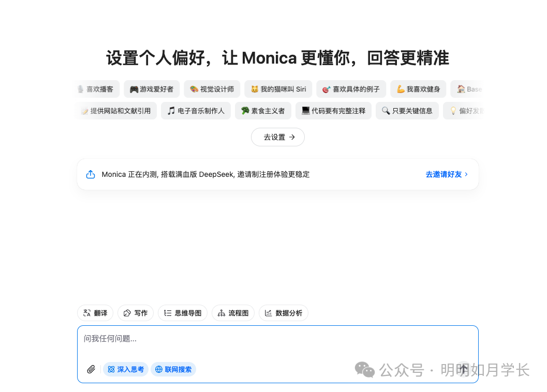Toggle 深入思考 deep thinking mode

tap(126, 369)
